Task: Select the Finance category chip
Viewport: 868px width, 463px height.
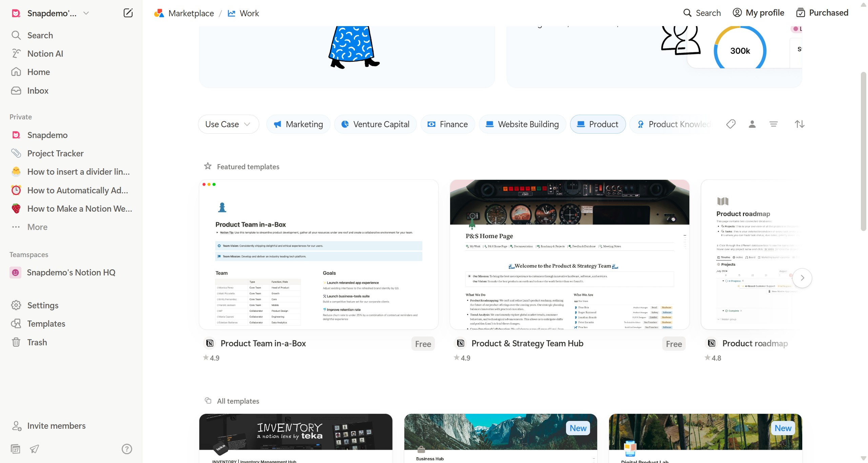Action: pos(448,124)
